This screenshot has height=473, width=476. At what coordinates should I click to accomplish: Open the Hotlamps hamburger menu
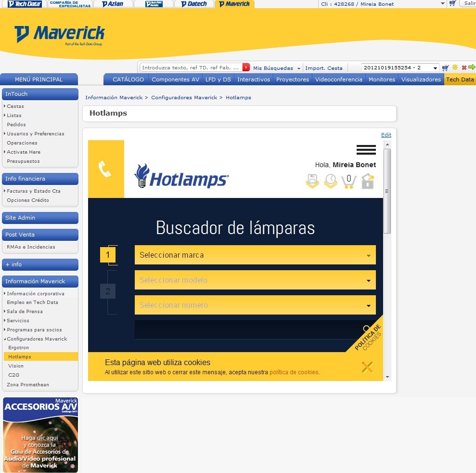pos(366,150)
